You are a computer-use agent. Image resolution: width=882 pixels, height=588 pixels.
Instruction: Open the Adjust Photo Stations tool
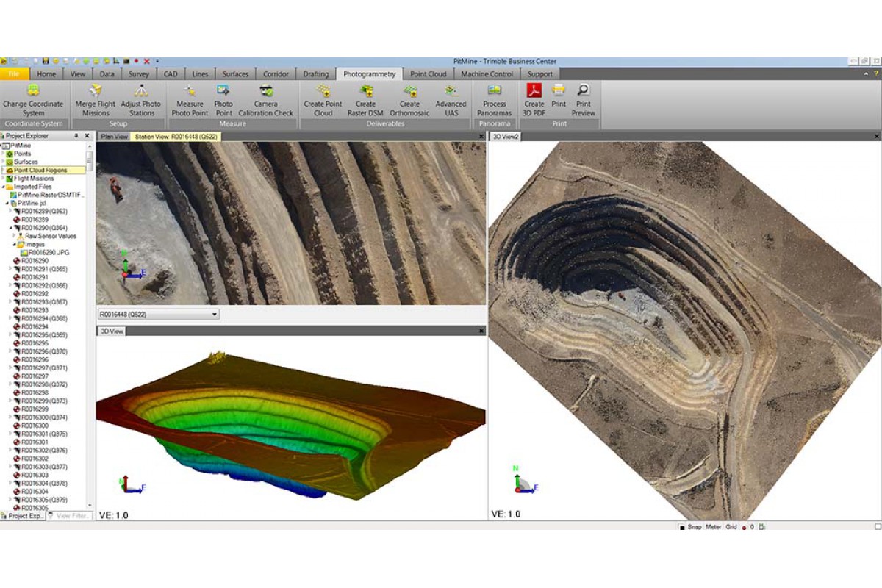coord(140,91)
